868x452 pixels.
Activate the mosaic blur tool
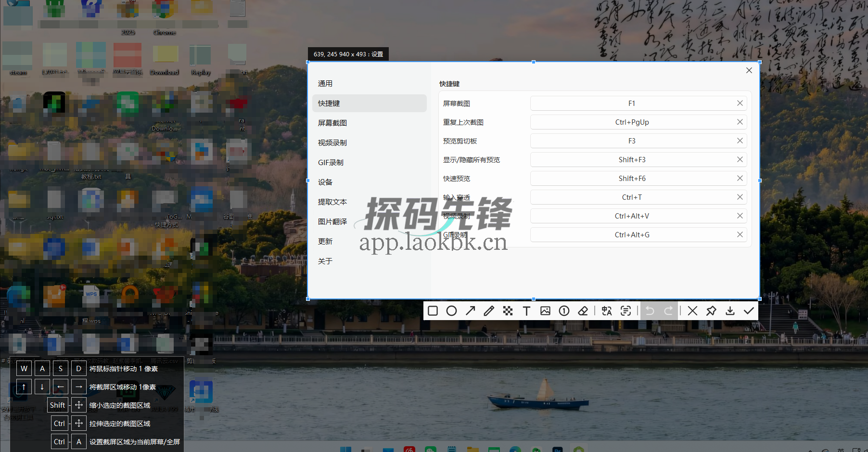(x=508, y=310)
